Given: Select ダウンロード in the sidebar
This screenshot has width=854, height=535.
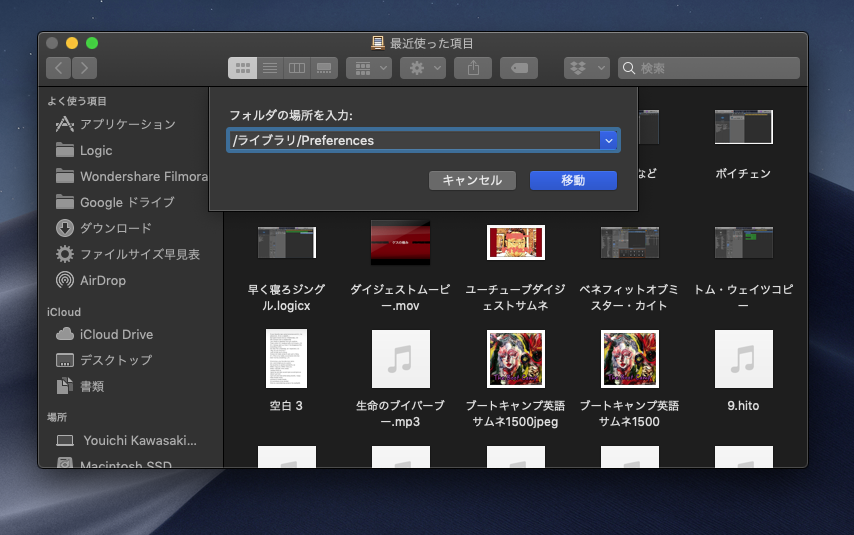Looking at the screenshot, I should click(x=116, y=228).
